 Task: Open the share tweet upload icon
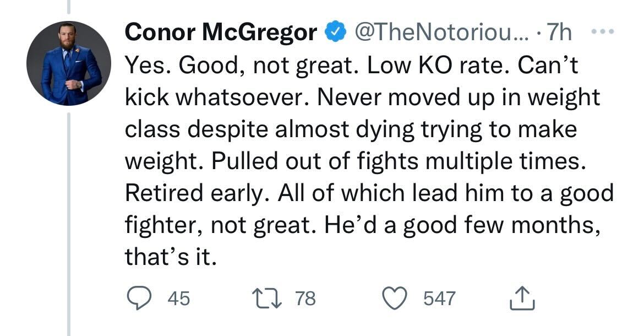coord(522,298)
